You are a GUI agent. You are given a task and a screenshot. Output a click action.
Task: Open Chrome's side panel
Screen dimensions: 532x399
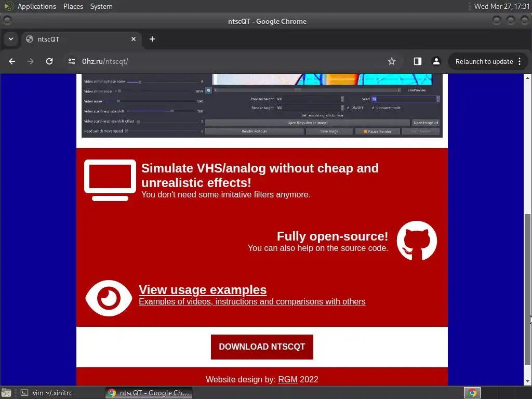[418, 61]
